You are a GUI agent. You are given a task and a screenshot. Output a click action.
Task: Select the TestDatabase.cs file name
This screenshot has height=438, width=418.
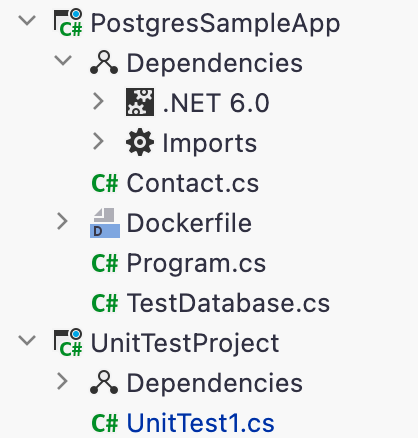(x=228, y=303)
